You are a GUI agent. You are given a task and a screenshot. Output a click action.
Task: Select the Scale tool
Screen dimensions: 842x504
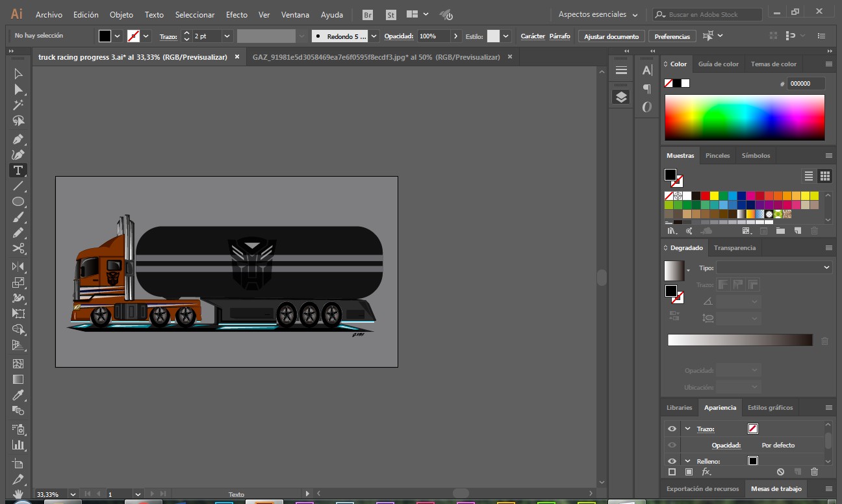(18, 283)
